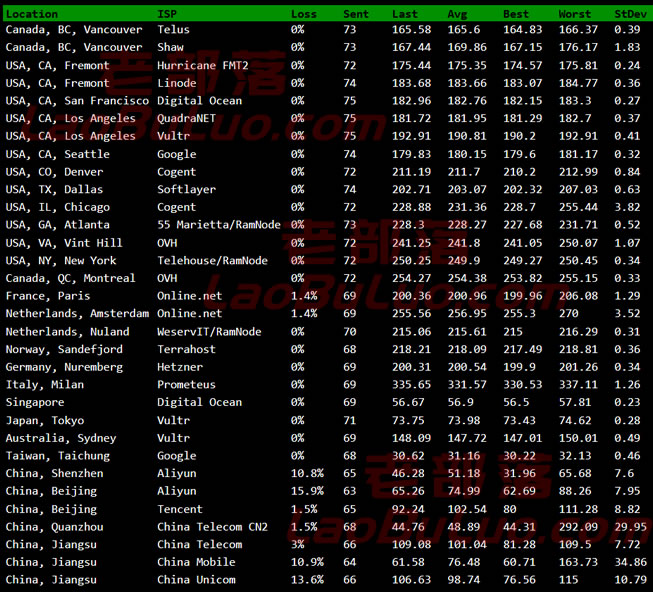The height and width of the screenshot is (592, 653).
Task: Click the 255.44 Worst value for Chicago
Action: tap(578, 207)
